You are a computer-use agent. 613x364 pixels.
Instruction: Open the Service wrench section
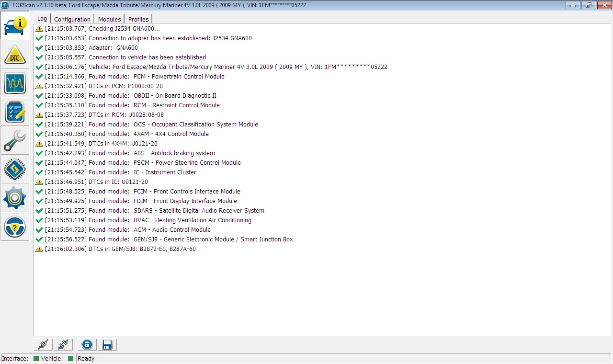[x=15, y=141]
